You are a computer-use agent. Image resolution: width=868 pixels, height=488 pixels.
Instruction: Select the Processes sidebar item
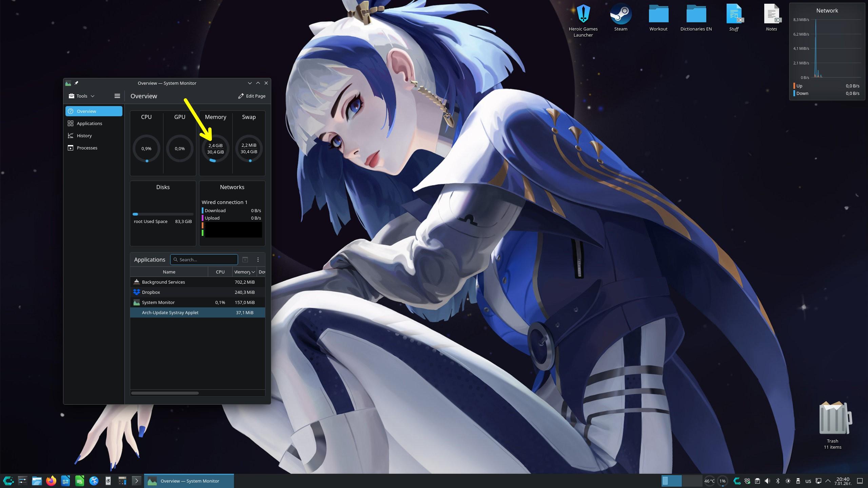[87, 148]
